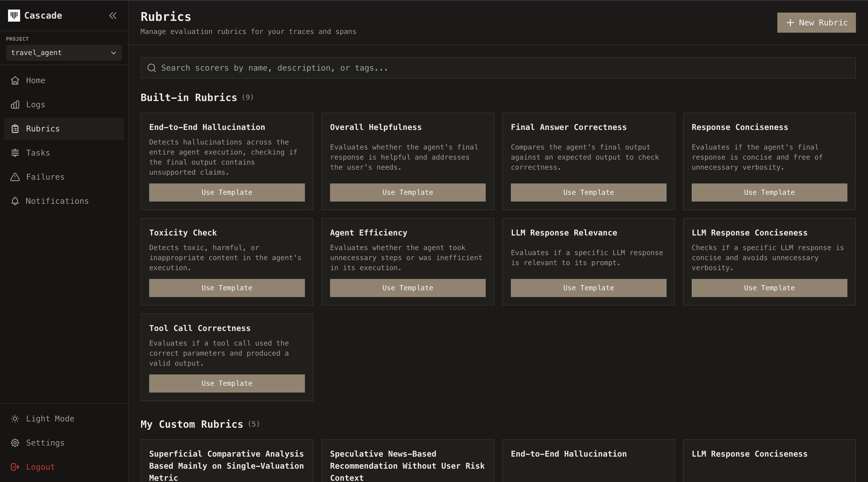Image resolution: width=868 pixels, height=482 pixels.
Task: Click the Cascade logo icon
Action: tap(14, 16)
